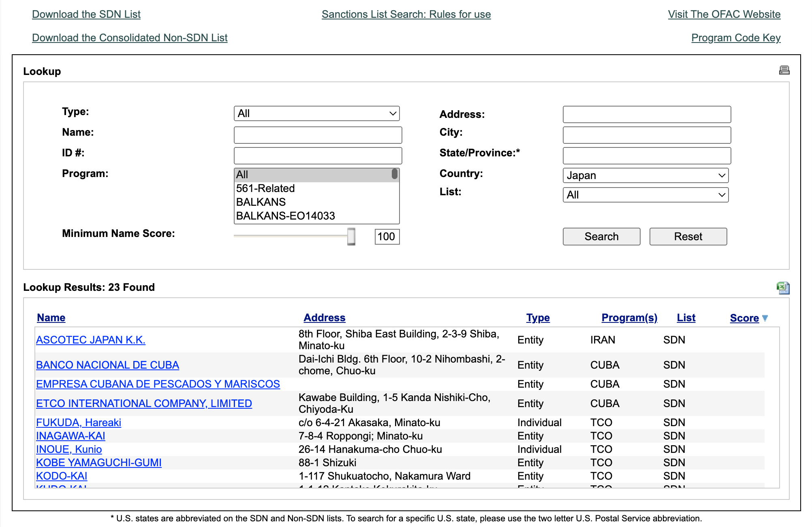Click the printer icon in Lookup panel
Image resolution: width=812 pixels, height=527 pixels.
(784, 70)
